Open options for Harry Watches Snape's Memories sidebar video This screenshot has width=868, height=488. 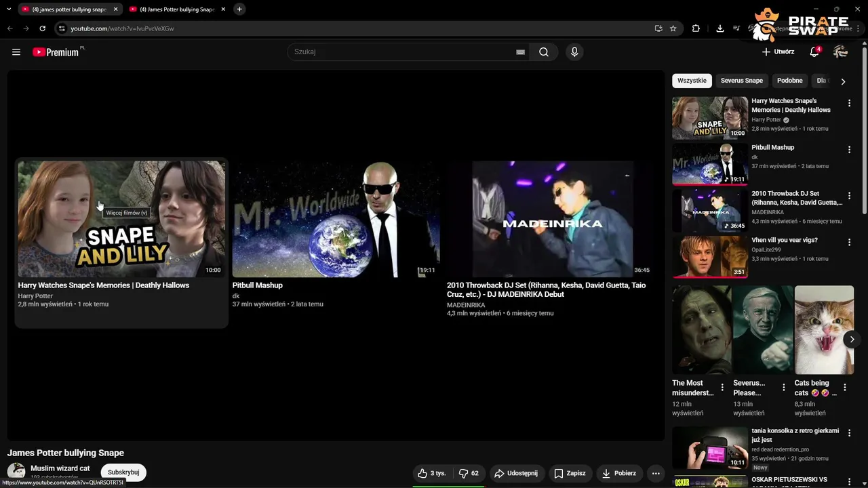pyautogui.click(x=849, y=104)
